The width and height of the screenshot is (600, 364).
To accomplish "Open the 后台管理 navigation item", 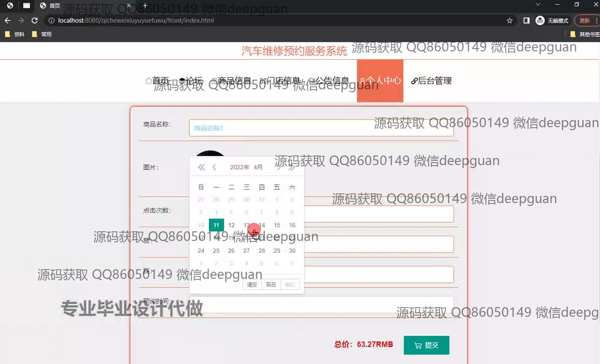I will click(x=431, y=80).
